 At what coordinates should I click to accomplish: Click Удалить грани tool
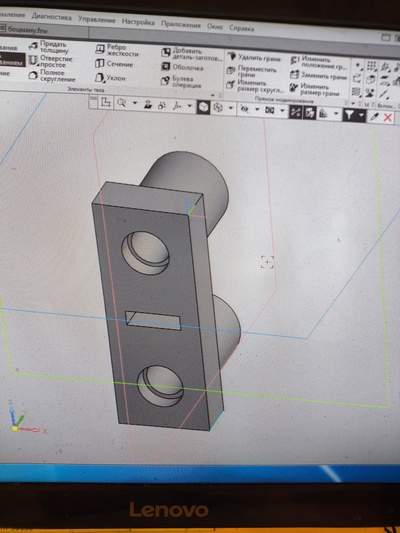tap(254, 57)
